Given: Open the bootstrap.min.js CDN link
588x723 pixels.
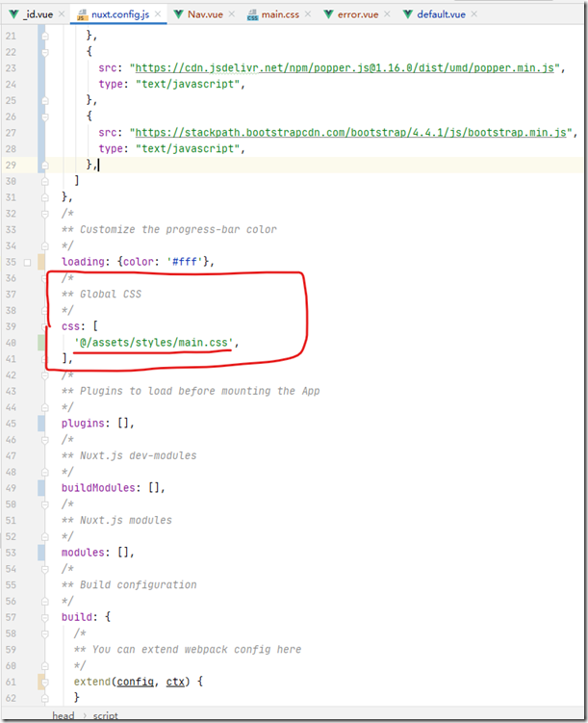Looking at the screenshot, I should [x=350, y=133].
